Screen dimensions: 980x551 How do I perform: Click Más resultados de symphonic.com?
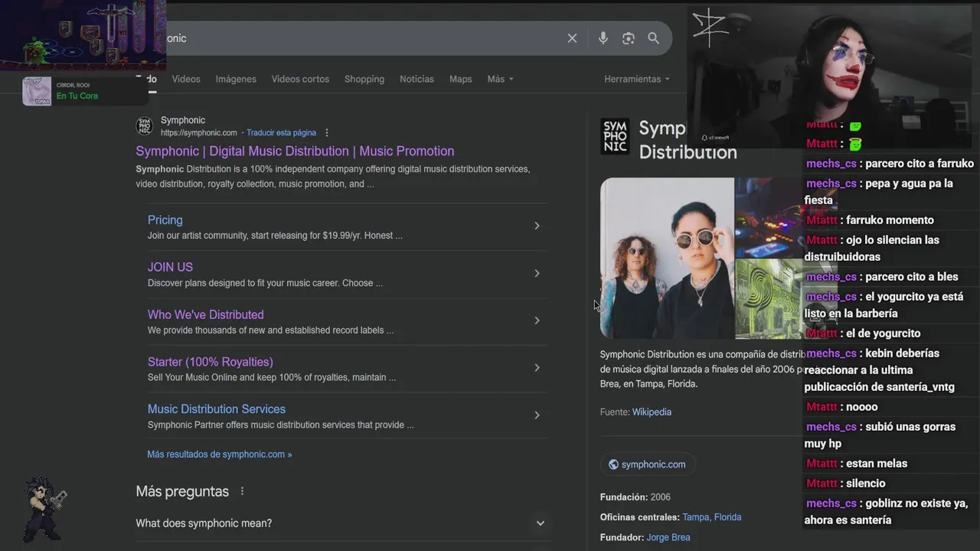click(219, 455)
